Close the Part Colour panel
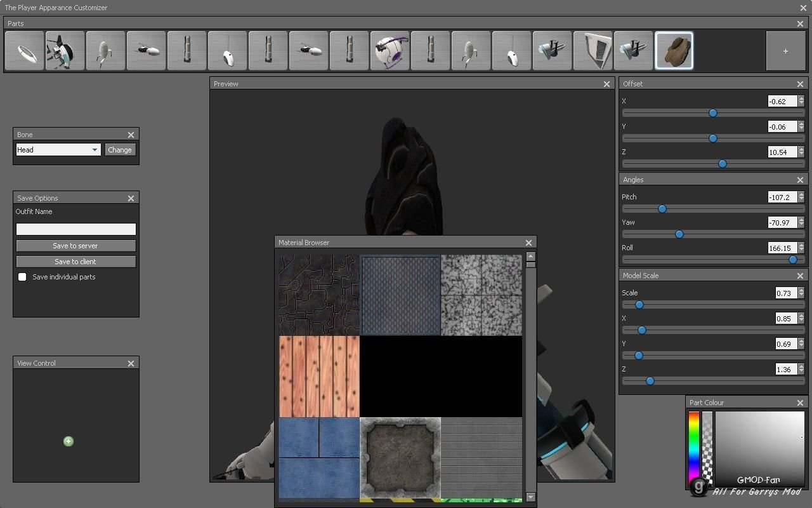 (x=800, y=403)
